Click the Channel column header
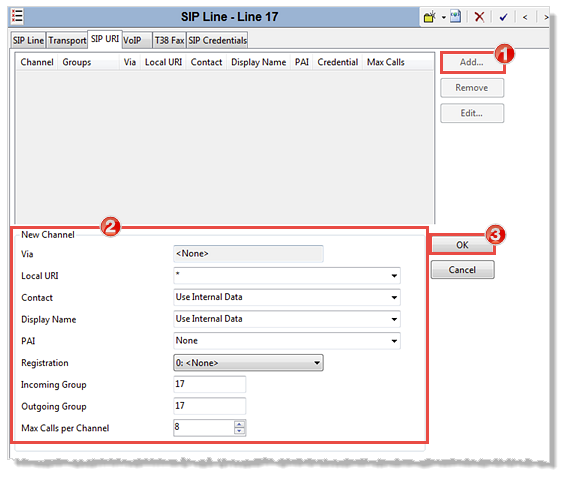 tap(37, 62)
